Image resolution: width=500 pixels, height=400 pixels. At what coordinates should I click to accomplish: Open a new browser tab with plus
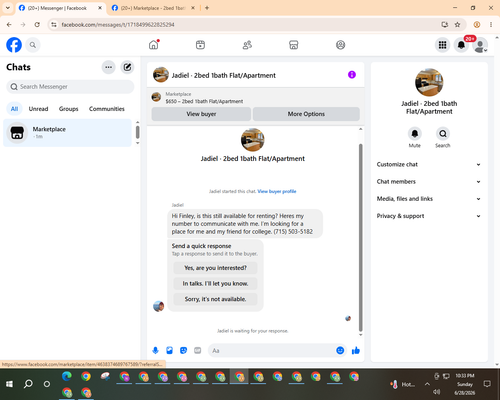(207, 8)
